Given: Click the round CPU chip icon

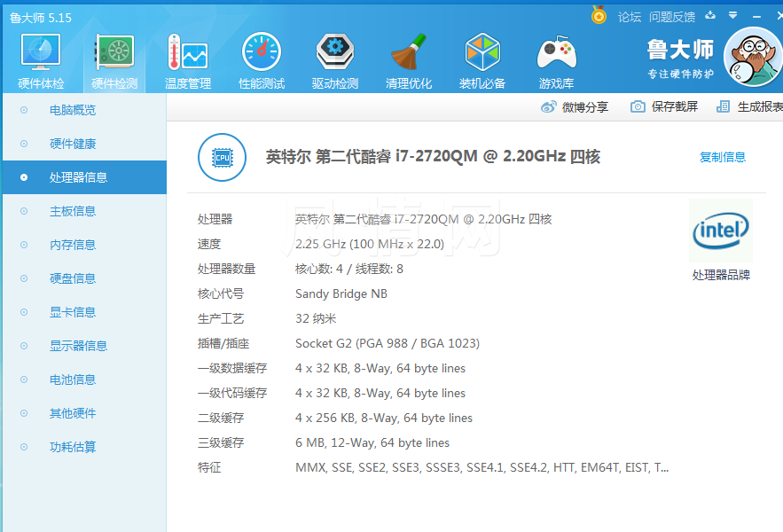Looking at the screenshot, I should 223,157.
